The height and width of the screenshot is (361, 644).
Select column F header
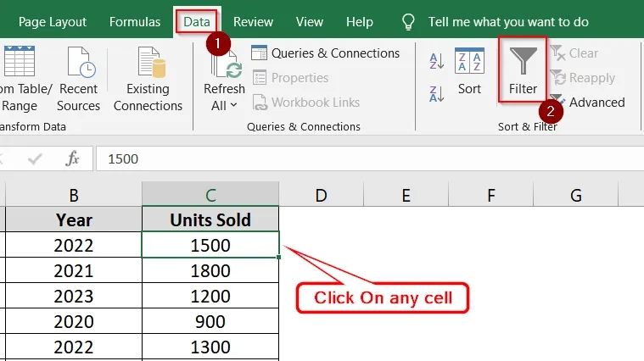point(490,195)
